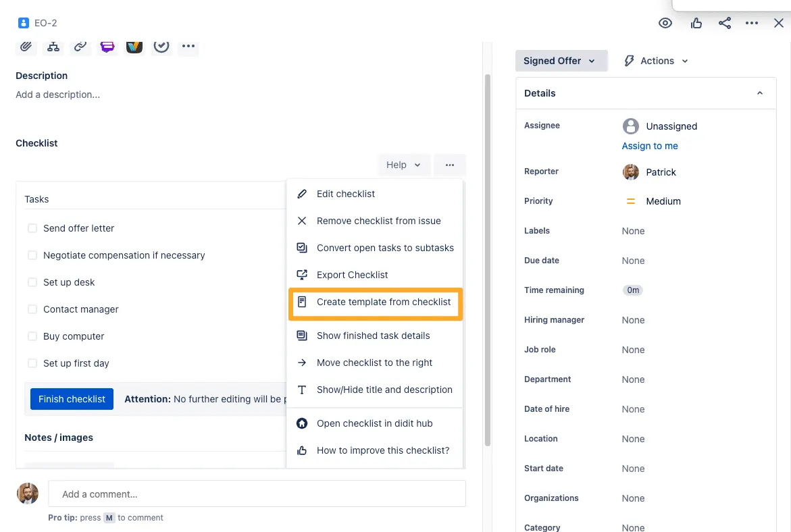This screenshot has width=791, height=532.
Task: Click the thumbs up vote icon
Action: click(x=696, y=23)
